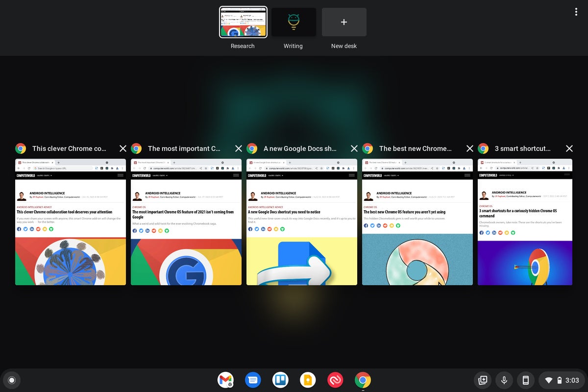Close 'A new Google Docs sh...' window
This screenshot has width=588, height=392.
point(354,148)
